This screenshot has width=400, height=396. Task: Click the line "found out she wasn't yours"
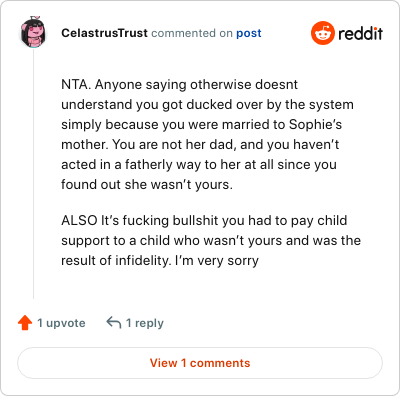point(147,184)
